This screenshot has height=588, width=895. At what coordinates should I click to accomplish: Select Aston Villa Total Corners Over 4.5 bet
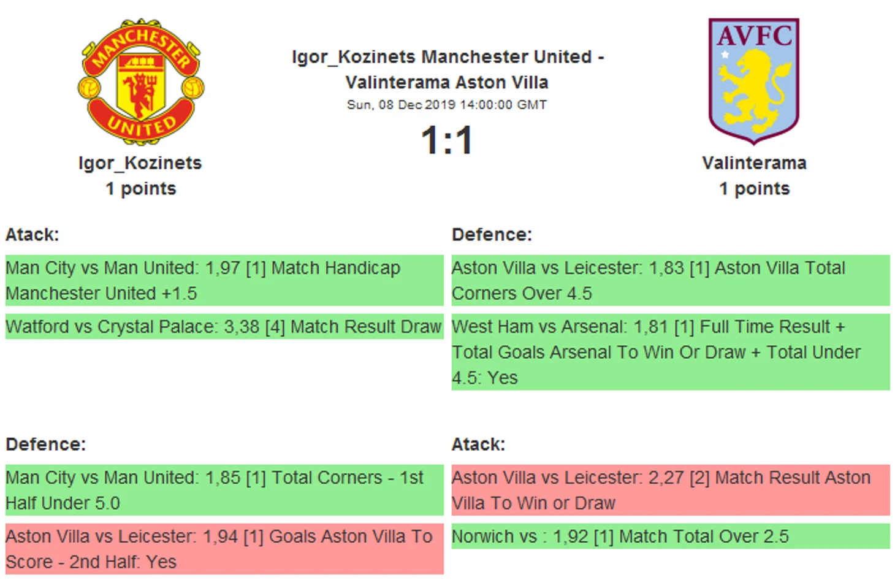coord(671,280)
